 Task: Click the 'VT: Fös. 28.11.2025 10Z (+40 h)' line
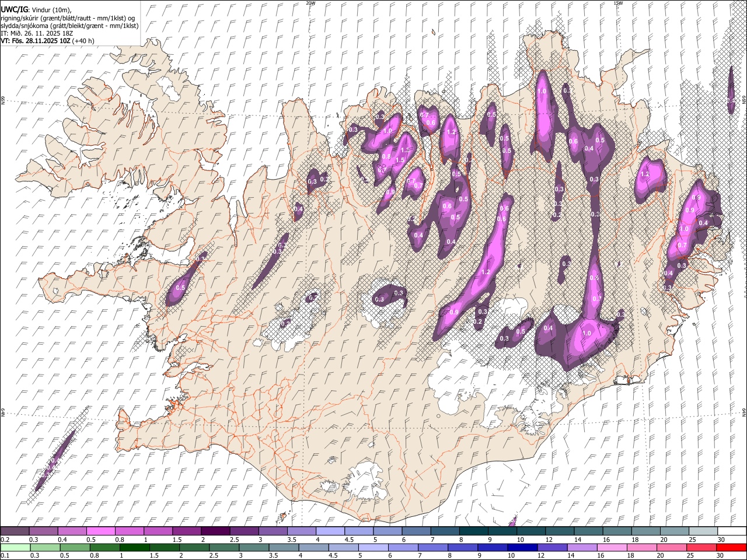coord(47,41)
